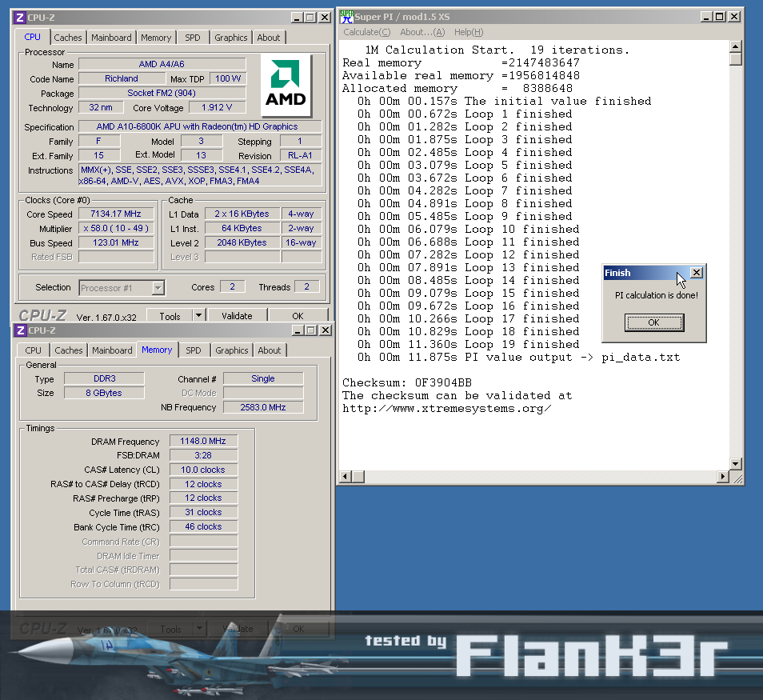
Task: Open the About menu in Super PI
Action: (x=422, y=32)
